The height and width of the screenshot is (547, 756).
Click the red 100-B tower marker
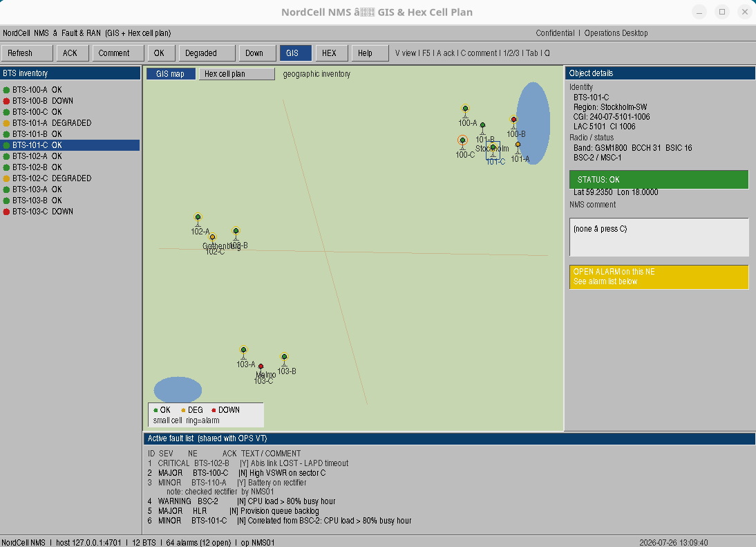tap(513, 120)
